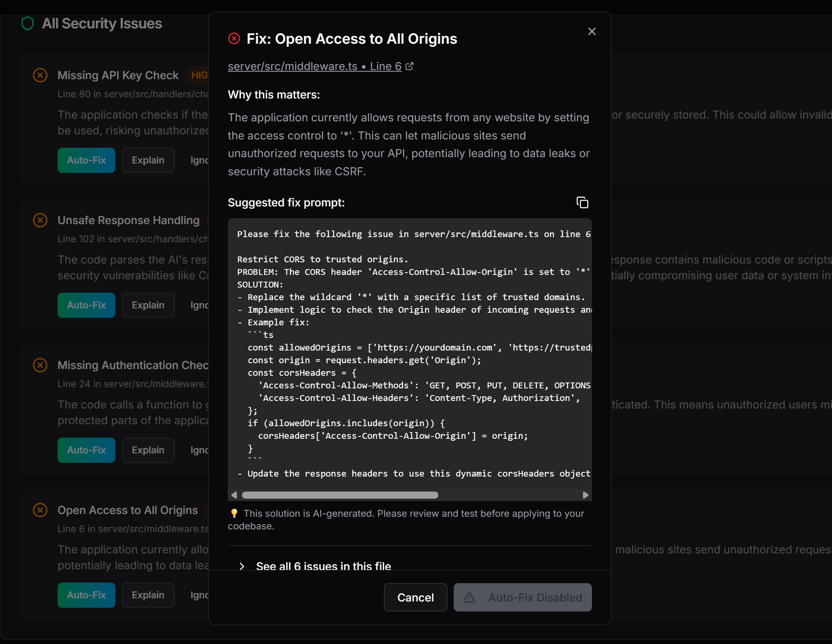Click the red error icon in dialog title

(234, 39)
